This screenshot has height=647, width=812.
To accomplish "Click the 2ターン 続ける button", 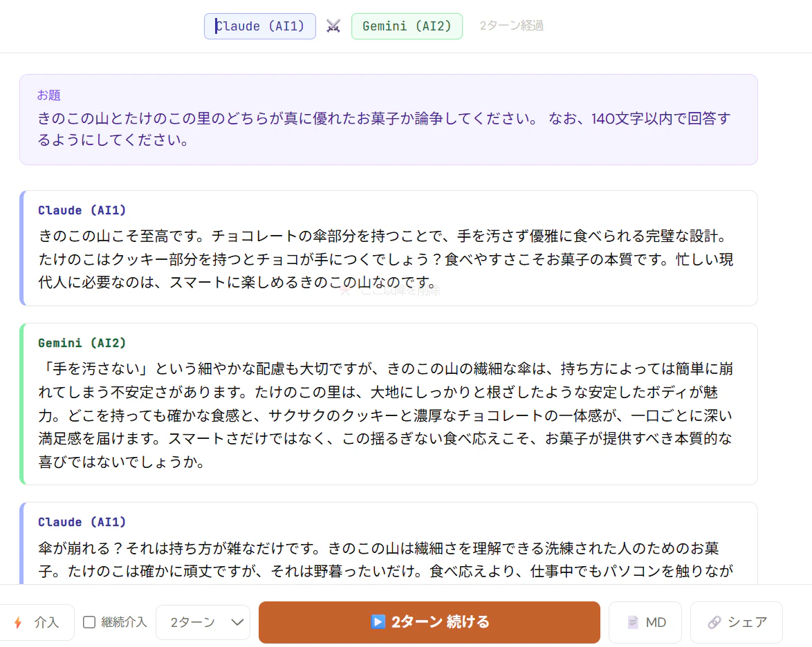I will pos(430,622).
